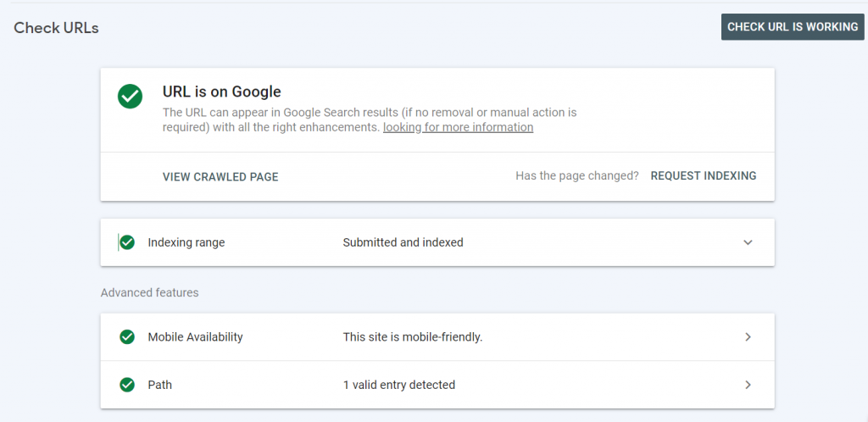The width and height of the screenshot is (868, 422).
Task: Open VIEW CRAWLED PAGE
Action: coord(220,177)
